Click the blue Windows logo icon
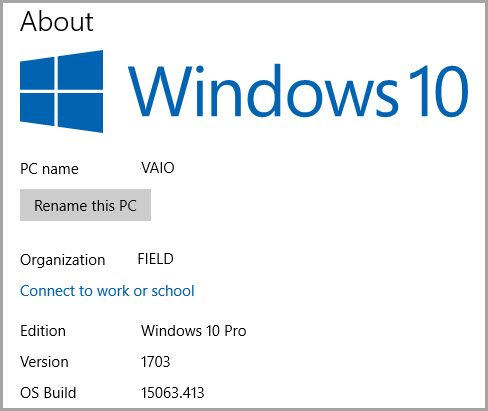The width and height of the screenshot is (488, 411). pyautogui.click(x=61, y=91)
